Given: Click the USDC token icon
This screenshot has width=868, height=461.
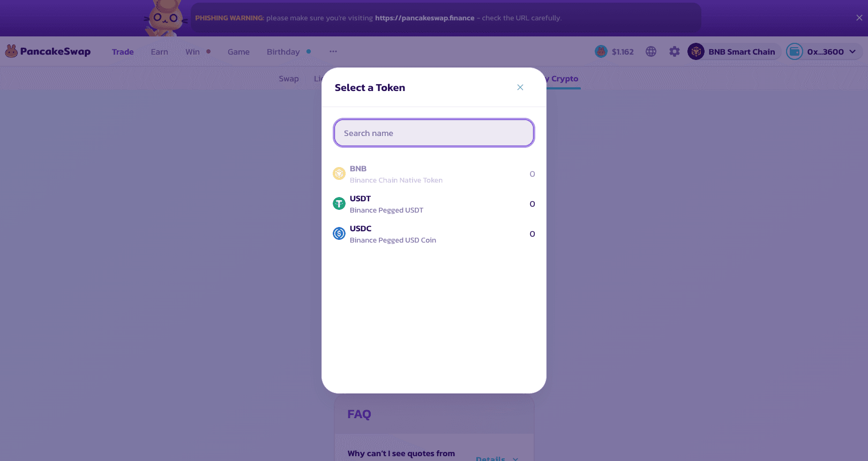Looking at the screenshot, I should (339, 234).
